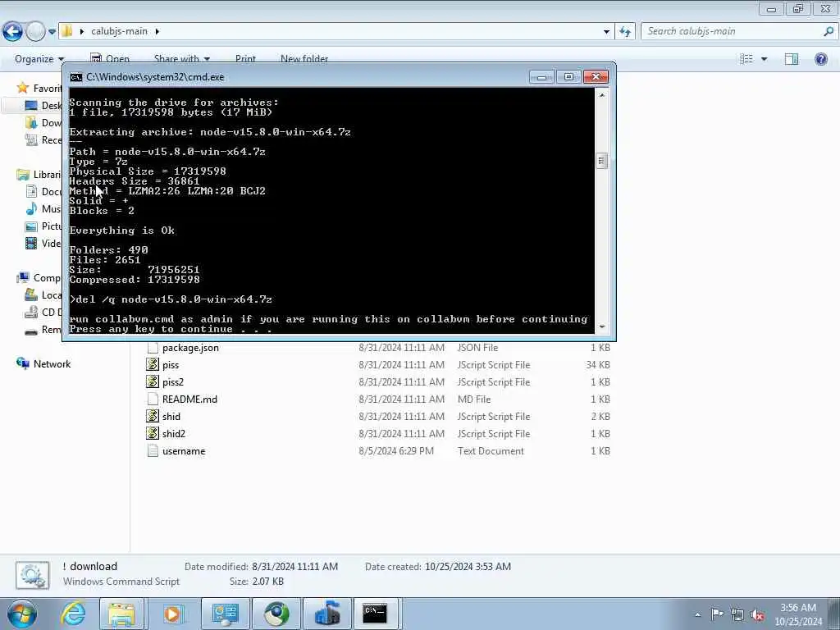Click the blue network taskbar icon
Image resolution: width=840 pixels, height=630 pixels.
327,614
